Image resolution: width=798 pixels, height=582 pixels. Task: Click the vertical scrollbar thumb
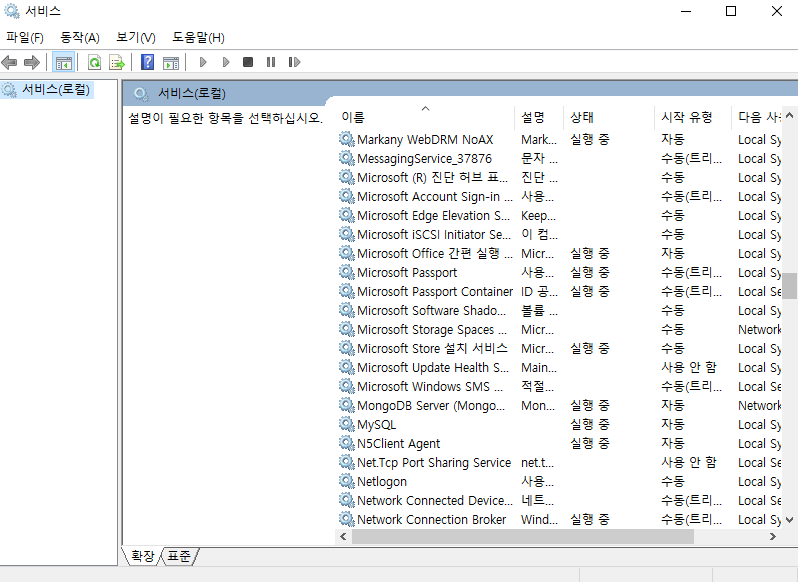click(x=789, y=286)
